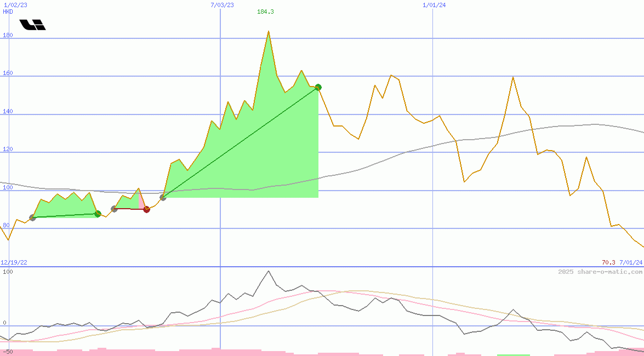644x356 pixels.
Task: Select the 184.3 peak price label
Action: 265,12
